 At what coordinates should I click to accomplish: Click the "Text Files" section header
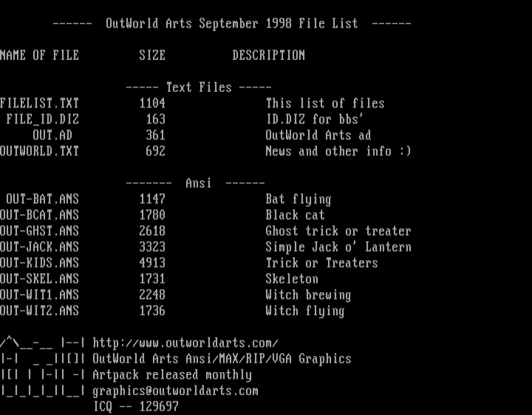pos(199,87)
